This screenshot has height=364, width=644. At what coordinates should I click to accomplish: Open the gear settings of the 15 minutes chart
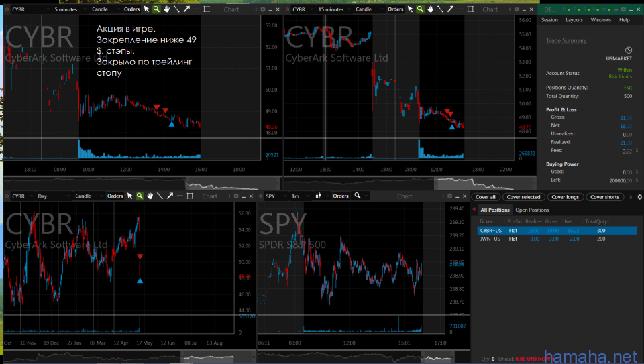517,9
